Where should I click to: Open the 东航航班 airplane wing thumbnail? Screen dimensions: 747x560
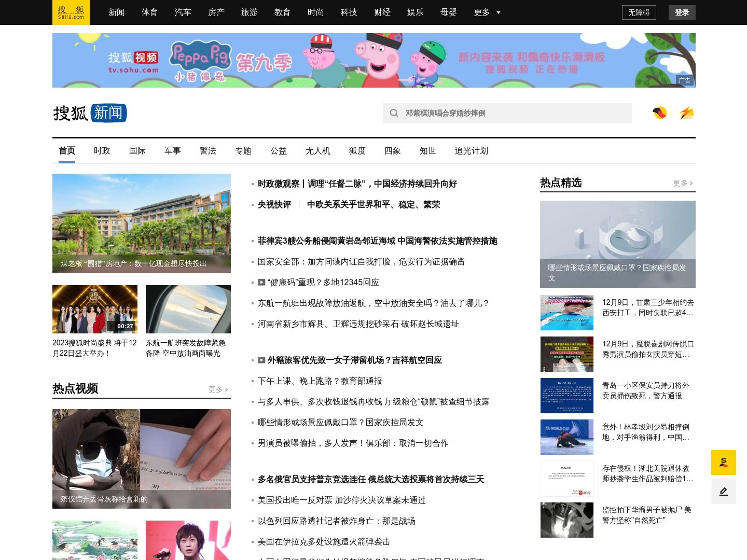[188, 309]
